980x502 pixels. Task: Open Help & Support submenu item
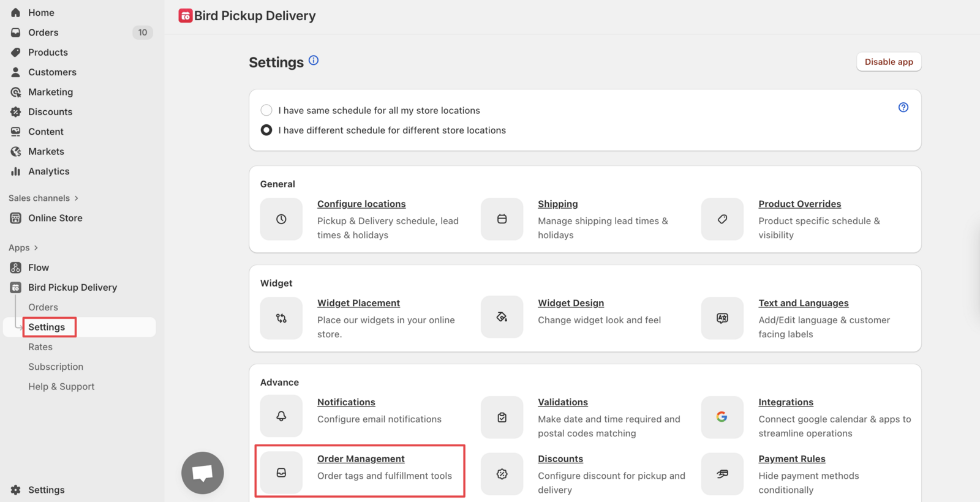(61, 387)
